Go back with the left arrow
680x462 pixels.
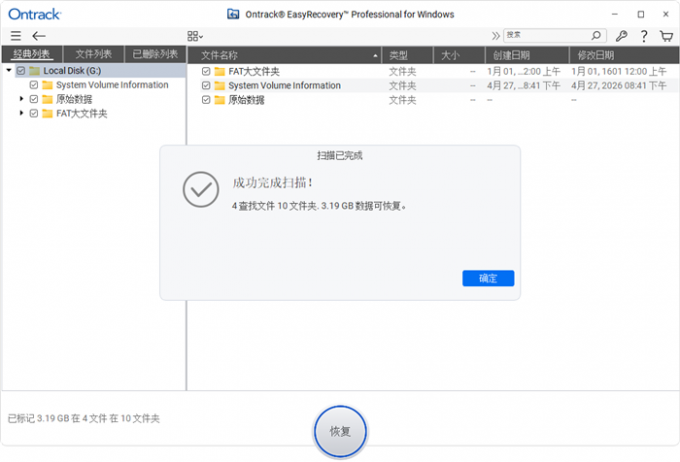[x=39, y=36]
